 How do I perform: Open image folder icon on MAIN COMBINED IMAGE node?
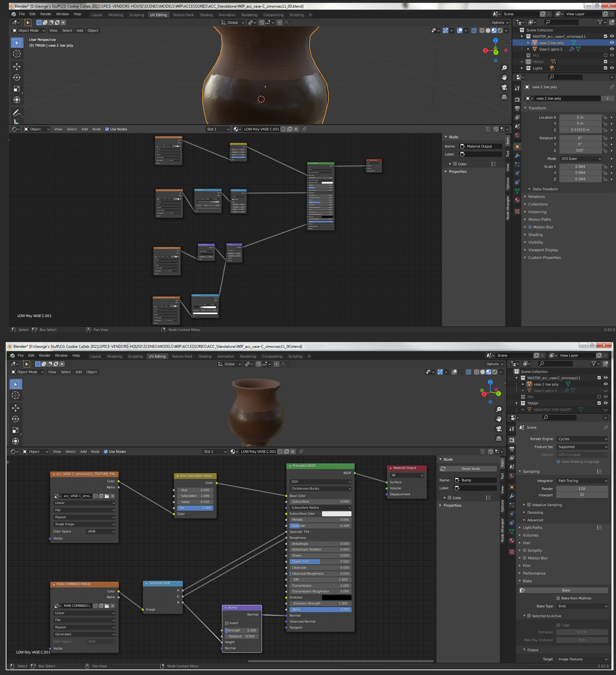[x=107, y=606]
